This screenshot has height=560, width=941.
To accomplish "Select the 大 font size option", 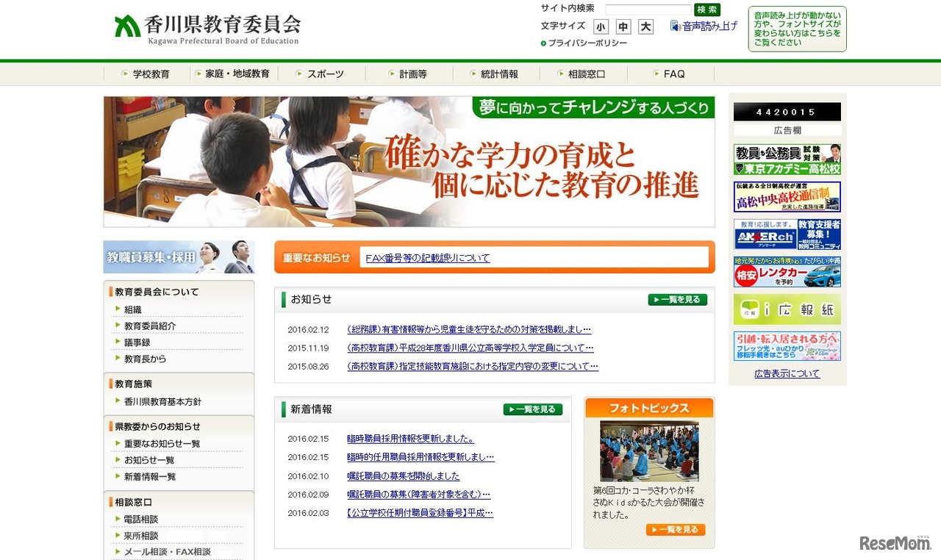I will pos(644,26).
